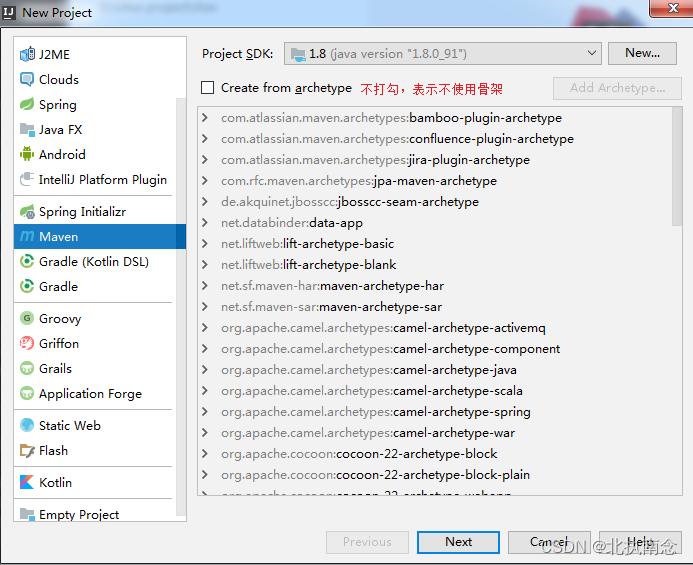
Task: Click the J2ME project type icon
Action: point(27,54)
